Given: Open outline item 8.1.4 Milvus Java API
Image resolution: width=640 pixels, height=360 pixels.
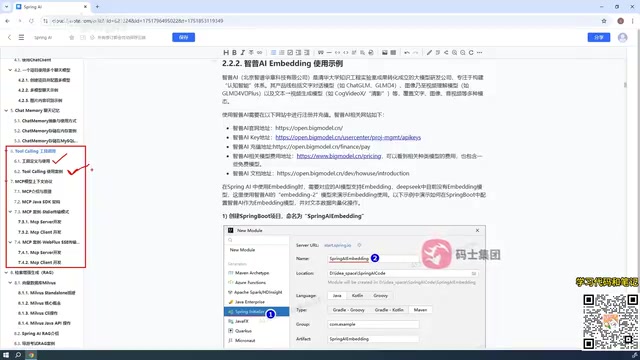Looking at the screenshot, I should pyautogui.click(x=44, y=323).
